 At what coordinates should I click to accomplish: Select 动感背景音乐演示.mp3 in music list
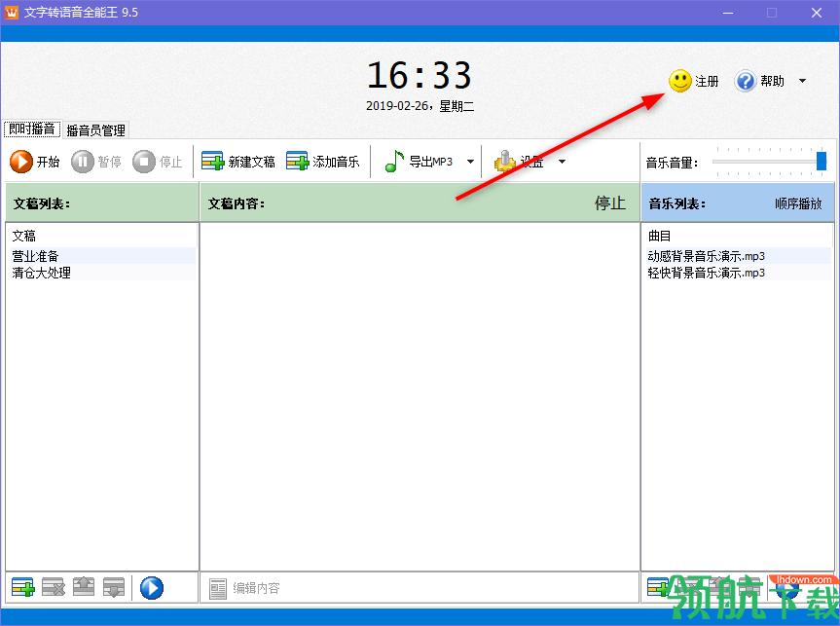point(737,256)
